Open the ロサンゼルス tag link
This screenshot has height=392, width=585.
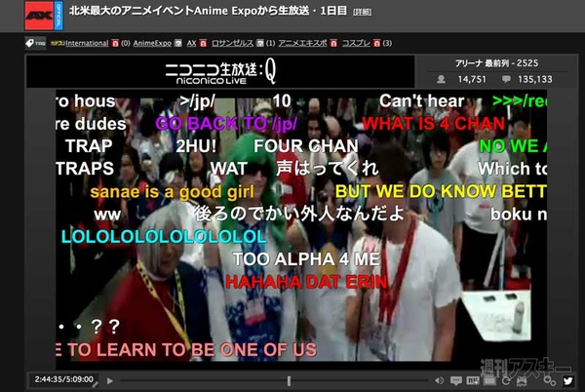(x=232, y=43)
